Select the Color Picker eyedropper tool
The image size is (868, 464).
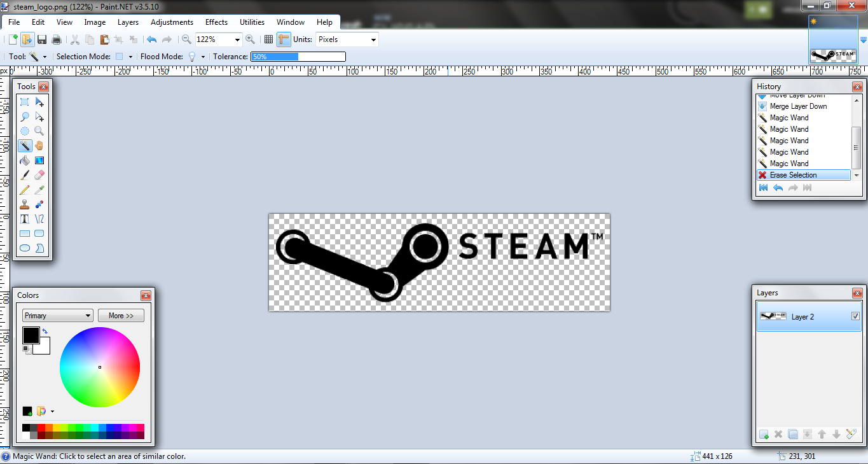point(39,190)
